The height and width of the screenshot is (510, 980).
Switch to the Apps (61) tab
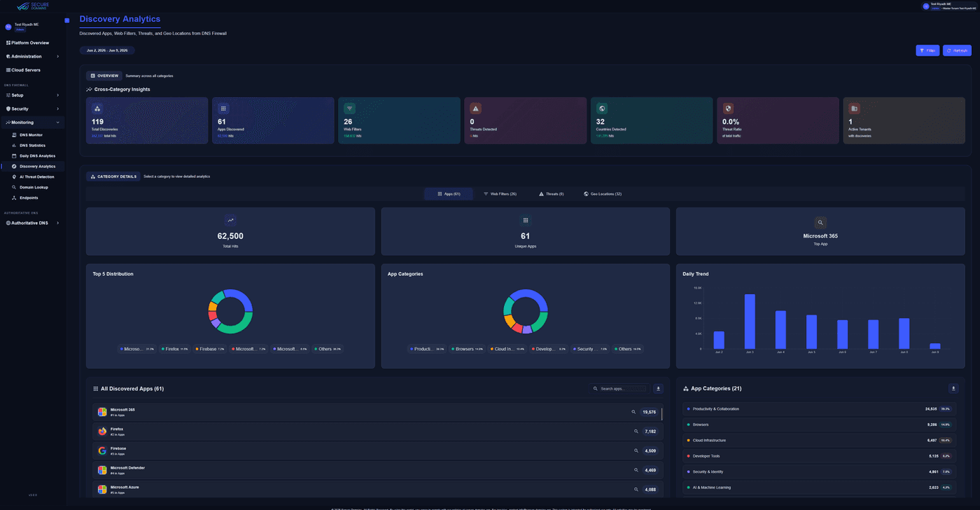pyautogui.click(x=449, y=194)
